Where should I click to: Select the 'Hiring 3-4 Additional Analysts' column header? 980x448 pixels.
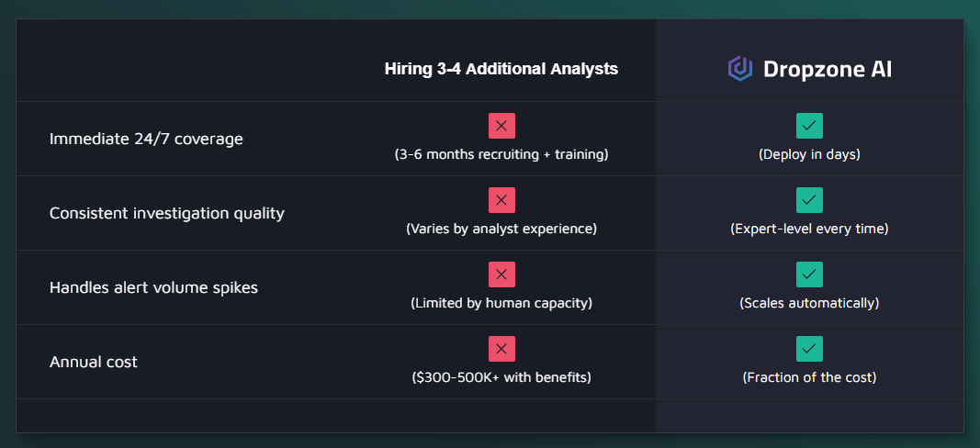(x=501, y=69)
